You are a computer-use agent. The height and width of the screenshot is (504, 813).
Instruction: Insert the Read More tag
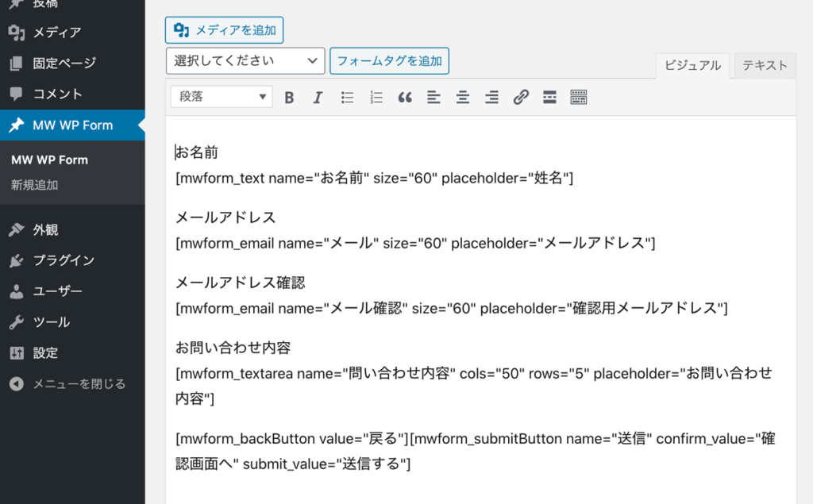[x=549, y=98]
